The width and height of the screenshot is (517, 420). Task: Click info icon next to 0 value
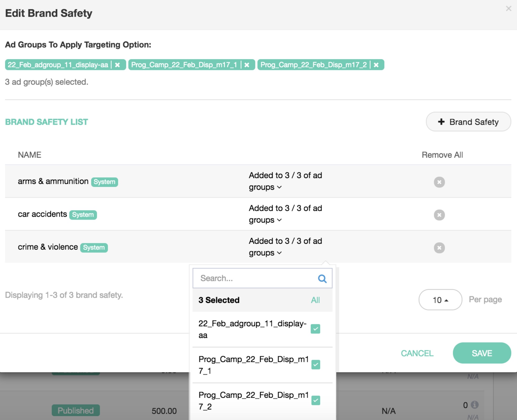tap(475, 405)
